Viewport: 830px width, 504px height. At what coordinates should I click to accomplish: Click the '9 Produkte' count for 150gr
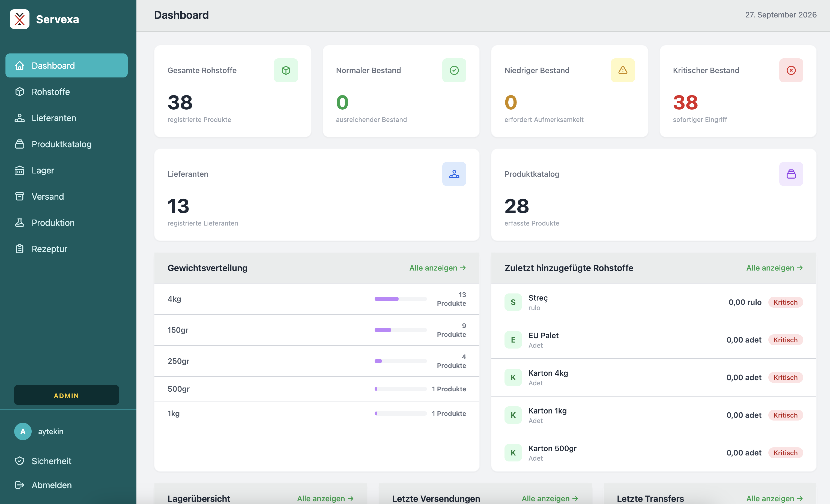(451, 330)
